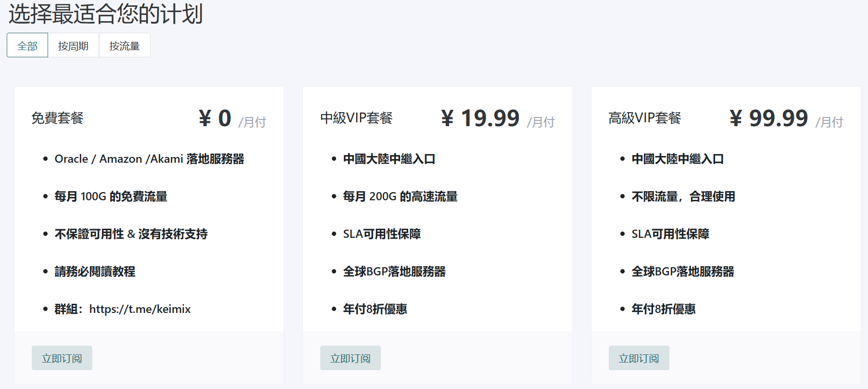Click 年付8折優惠 in the 高級VIP plan
Viewport: 868px width, 389px height.
(x=664, y=309)
